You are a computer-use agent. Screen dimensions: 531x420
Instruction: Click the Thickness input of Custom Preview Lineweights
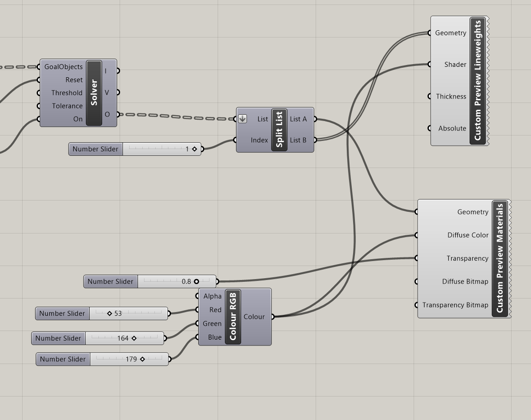pyautogui.click(x=451, y=96)
